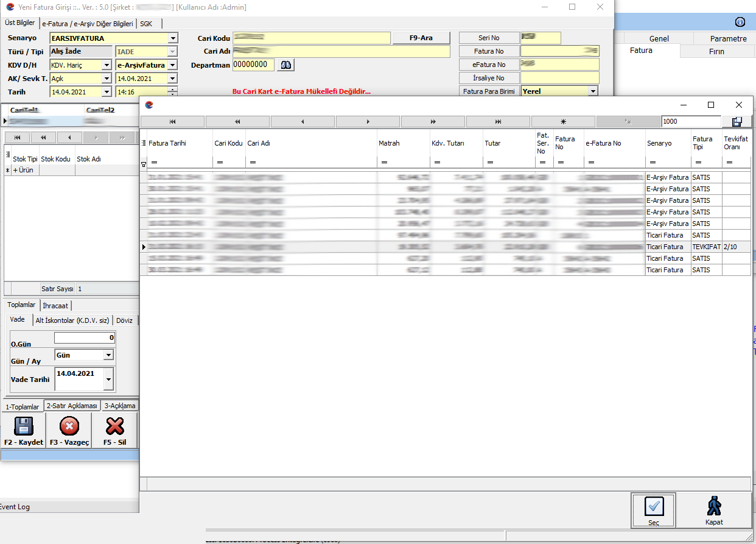756x544 pixels.
Task: Switch to e-Fatura / e-Arşiv Diğer Bilgileri tab
Action: (87, 24)
